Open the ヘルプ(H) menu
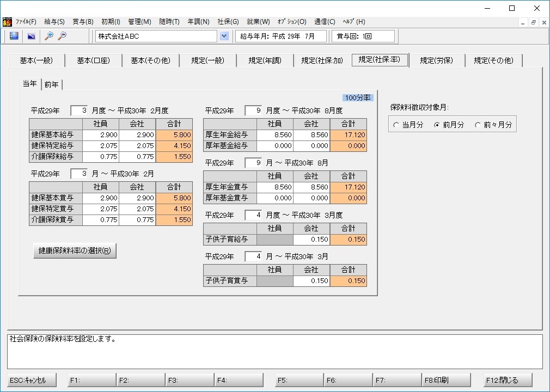The image size is (550, 392). click(354, 22)
